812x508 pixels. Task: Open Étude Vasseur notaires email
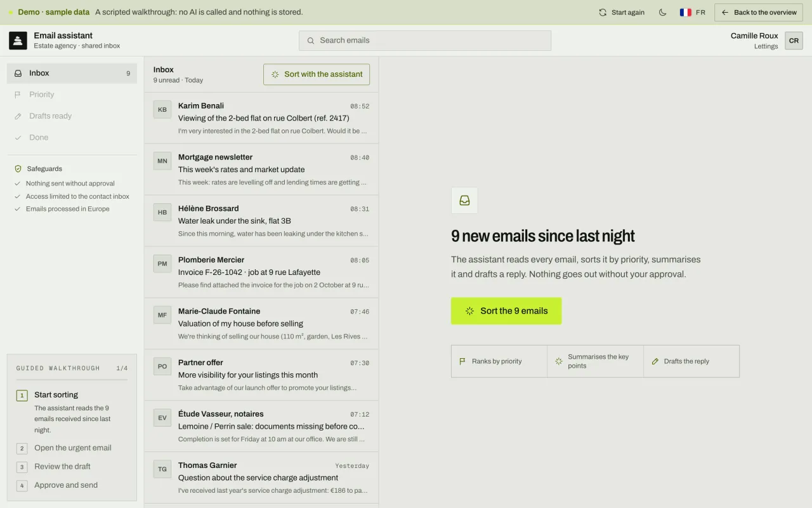coord(261,427)
